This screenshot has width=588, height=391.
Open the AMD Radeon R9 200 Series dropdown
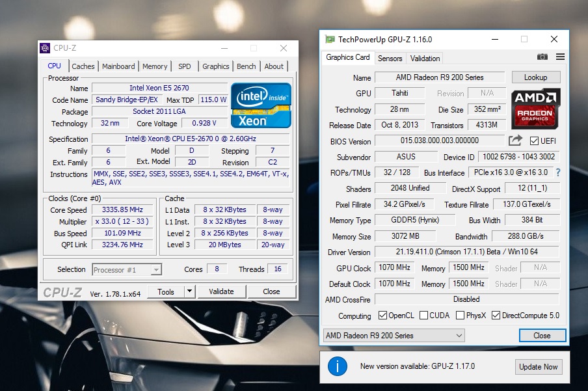[394, 336]
